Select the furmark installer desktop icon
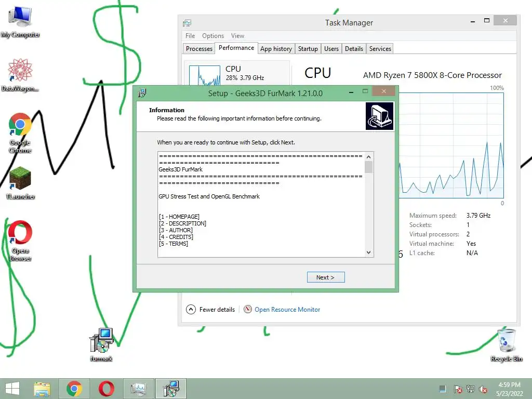Viewport: 532px width, 399px height. [x=101, y=344]
